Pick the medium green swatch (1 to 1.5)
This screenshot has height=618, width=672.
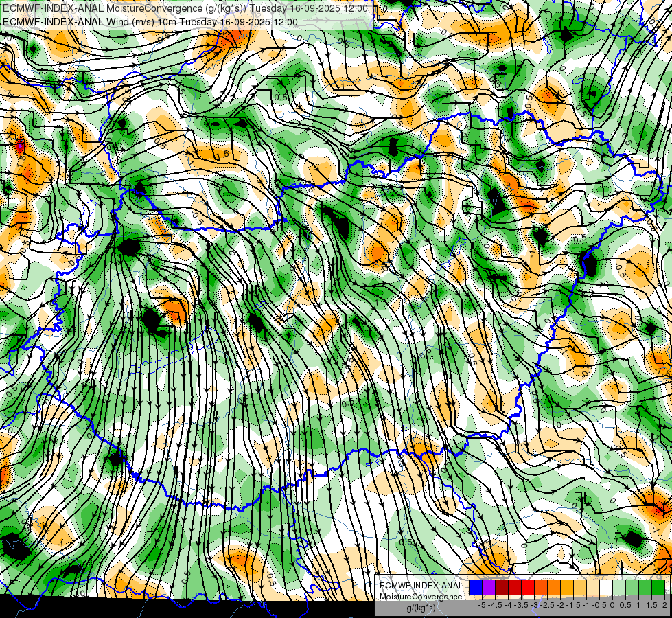645,587
